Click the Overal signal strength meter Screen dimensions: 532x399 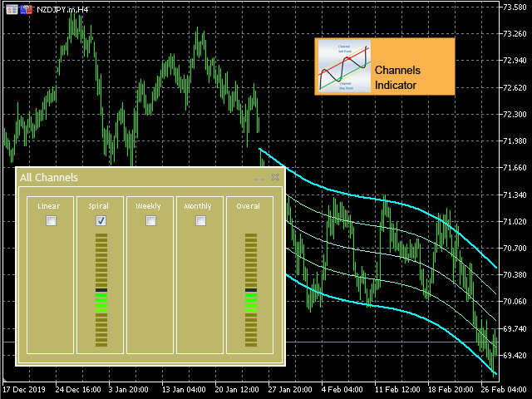tap(251, 290)
